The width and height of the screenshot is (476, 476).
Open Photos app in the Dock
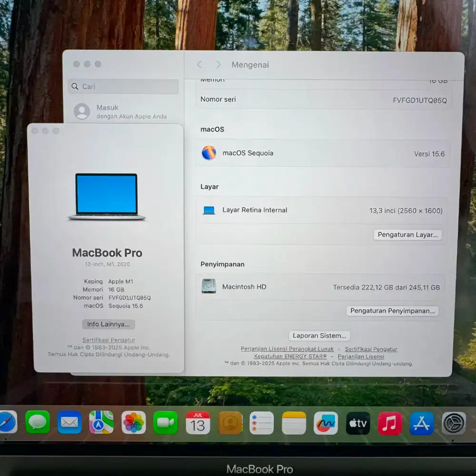tap(134, 422)
